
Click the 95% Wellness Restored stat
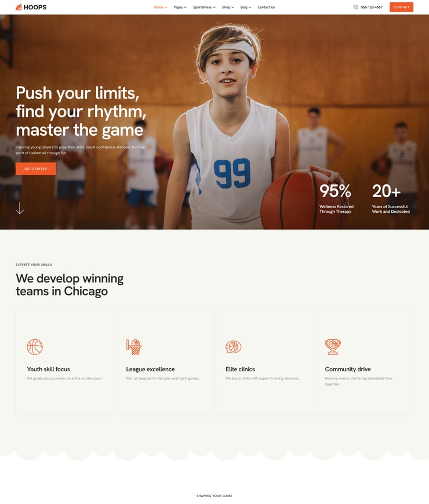[336, 198]
